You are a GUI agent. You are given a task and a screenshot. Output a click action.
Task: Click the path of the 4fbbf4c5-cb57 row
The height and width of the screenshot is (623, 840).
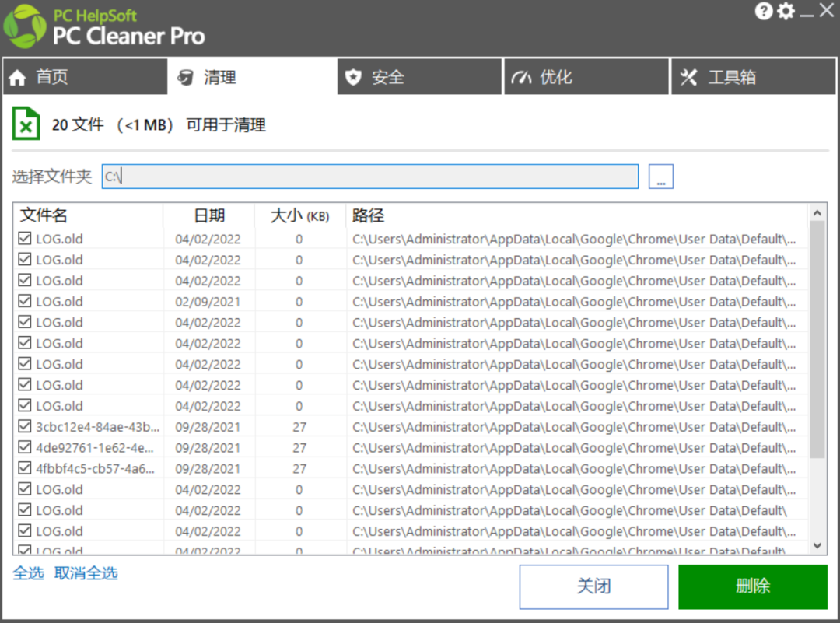click(x=574, y=469)
